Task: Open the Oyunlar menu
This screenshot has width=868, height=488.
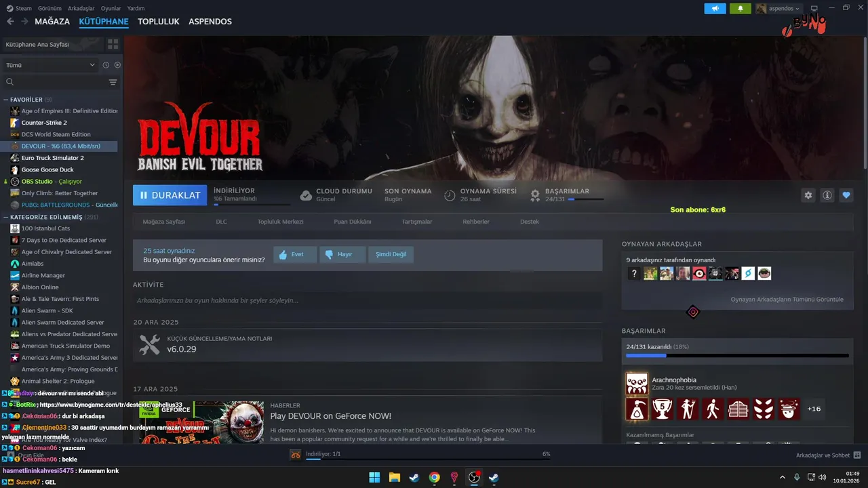Action: click(x=111, y=8)
